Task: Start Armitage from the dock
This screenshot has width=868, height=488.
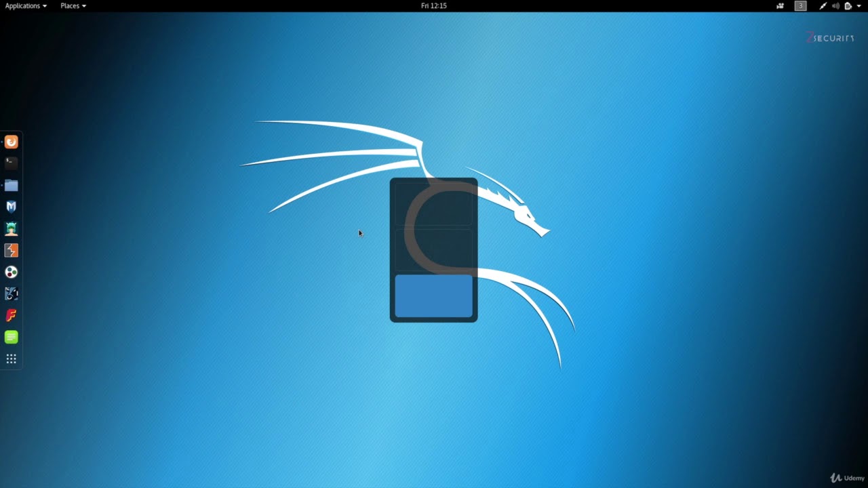Action: (x=11, y=228)
